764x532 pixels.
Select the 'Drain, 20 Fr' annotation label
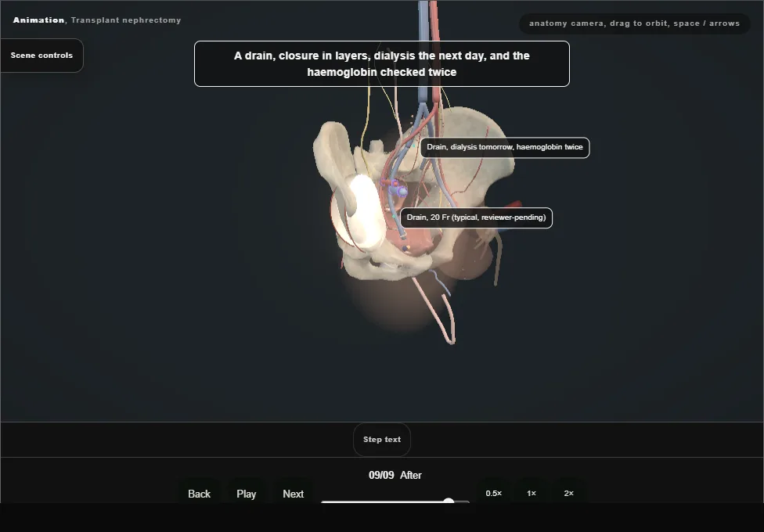coord(476,217)
